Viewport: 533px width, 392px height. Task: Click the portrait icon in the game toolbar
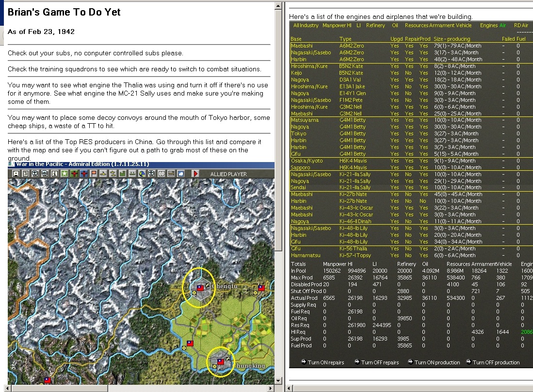pos(16,174)
